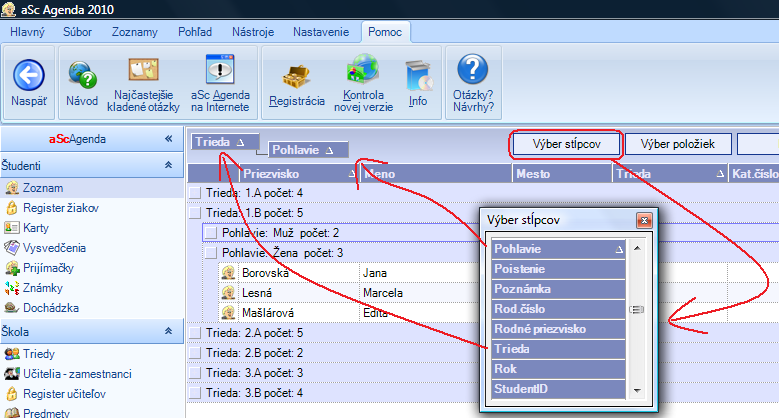Tick the checkbox for Trieda: 3.B
The image size is (779, 418).
point(195,393)
